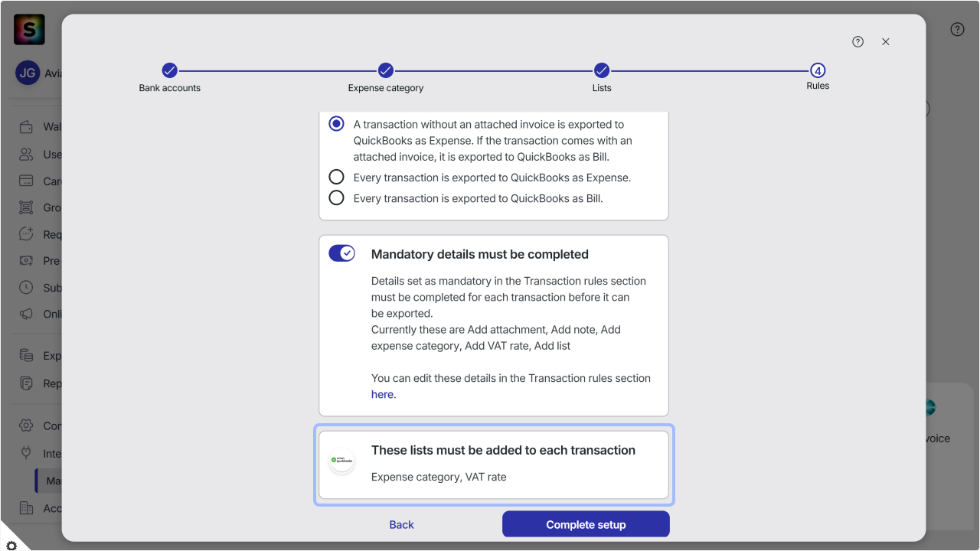This screenshot has height=551, width=980.
Task: Go to the Lists step
Action: (x=602, y=70)
